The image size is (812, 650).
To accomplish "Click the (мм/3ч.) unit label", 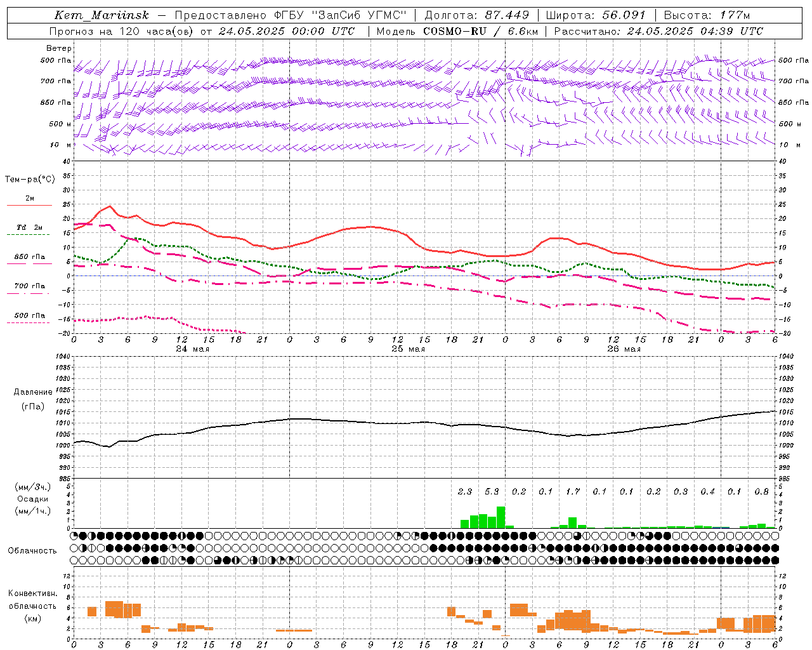I will [x=32, y=487].
